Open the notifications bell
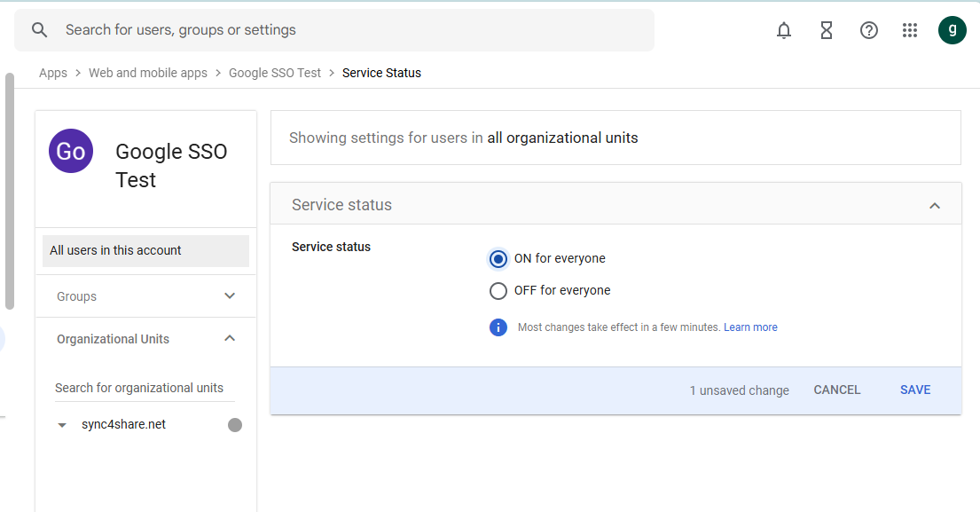 (784, 30)
